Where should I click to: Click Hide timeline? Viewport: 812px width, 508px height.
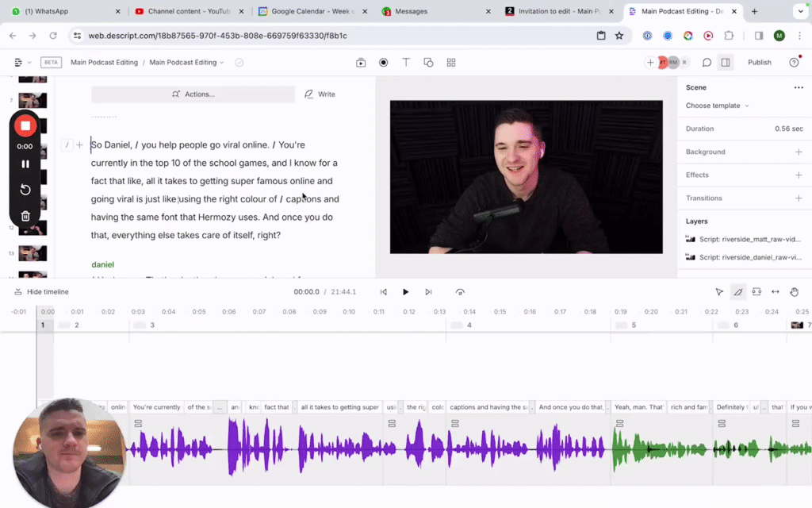41,292
